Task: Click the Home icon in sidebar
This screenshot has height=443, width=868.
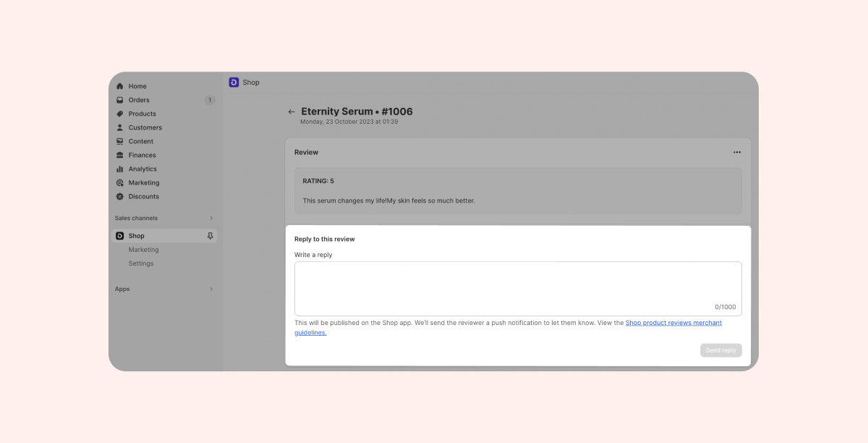Action: pyautogui.click(x=120, y=86)
